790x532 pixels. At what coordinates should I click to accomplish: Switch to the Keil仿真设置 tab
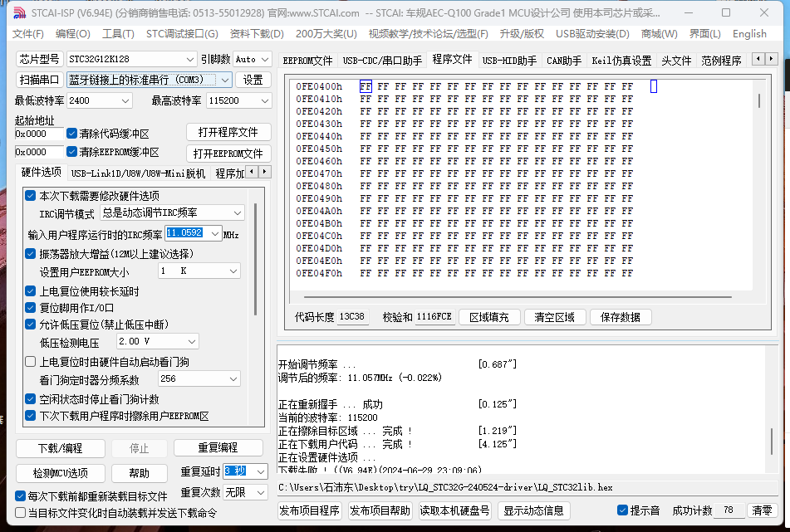[x=621, y=61]
